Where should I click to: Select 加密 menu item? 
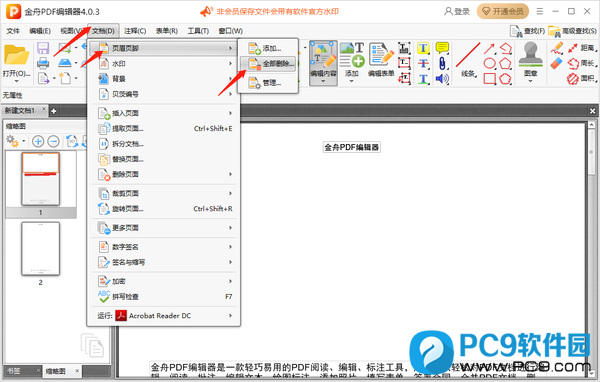click(x=164, y=281)
